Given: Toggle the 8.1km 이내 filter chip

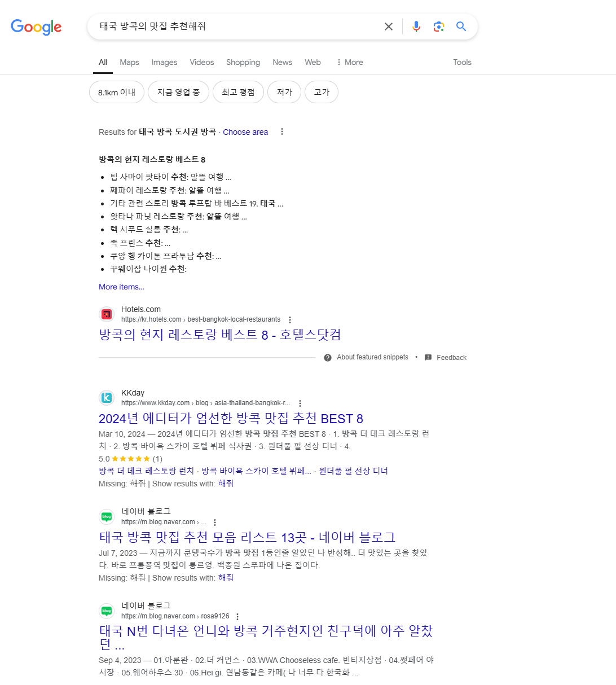Looking at the screenshot, I should [117, 93].
